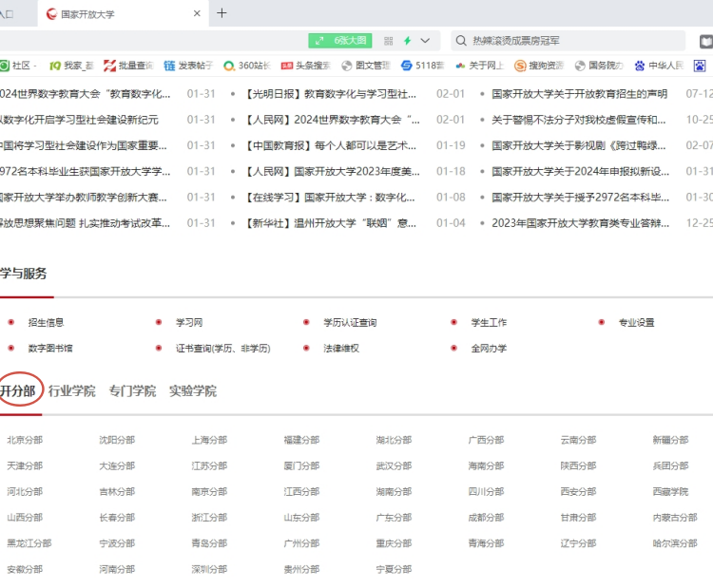Open 成都分部 branch link
Screen dimensions: 713x588
pyautogui.click(x=487, y=518)
